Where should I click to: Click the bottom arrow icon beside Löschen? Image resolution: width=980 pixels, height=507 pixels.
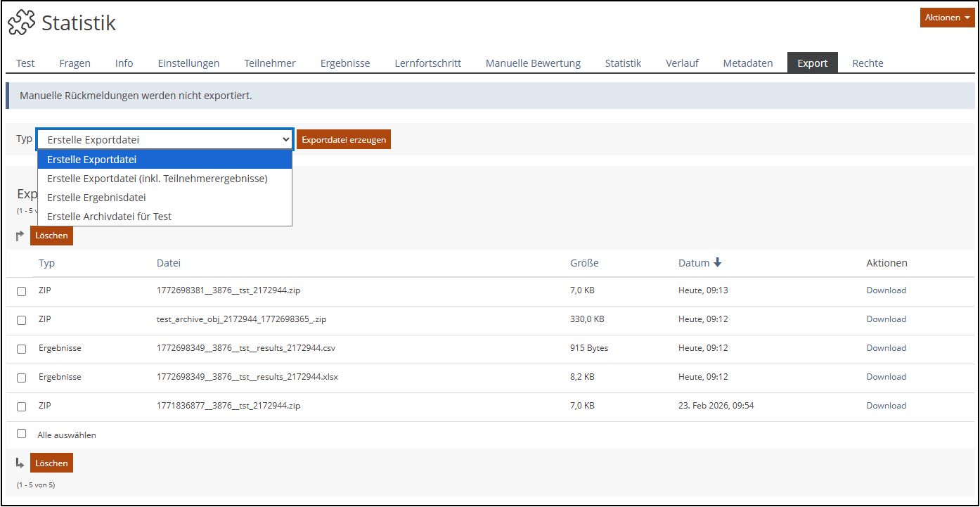coord(20,463)
